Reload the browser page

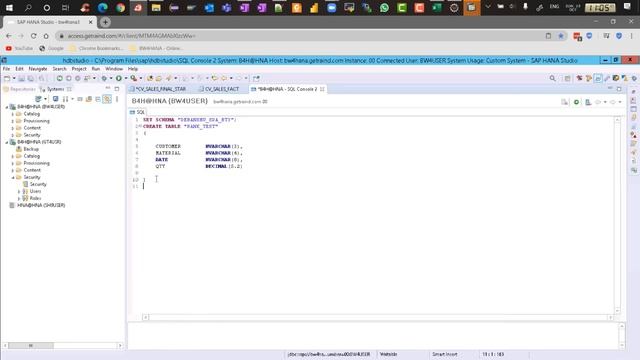coord(33,36)
